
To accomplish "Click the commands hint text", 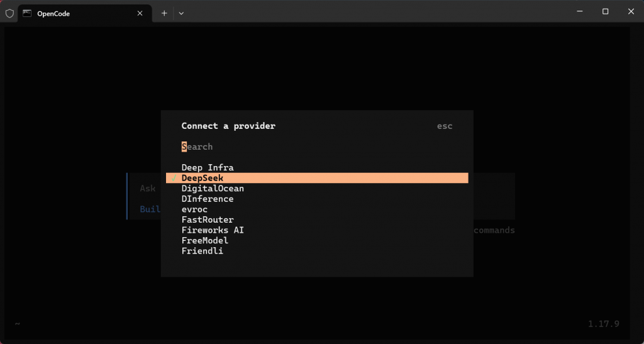I will [494, 230].
